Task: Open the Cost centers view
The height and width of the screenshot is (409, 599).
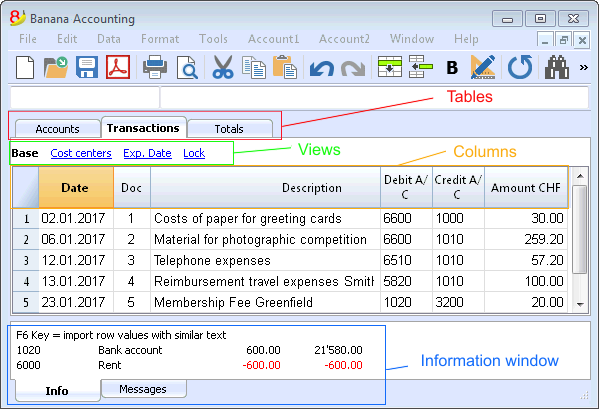Action: (81, 153)
